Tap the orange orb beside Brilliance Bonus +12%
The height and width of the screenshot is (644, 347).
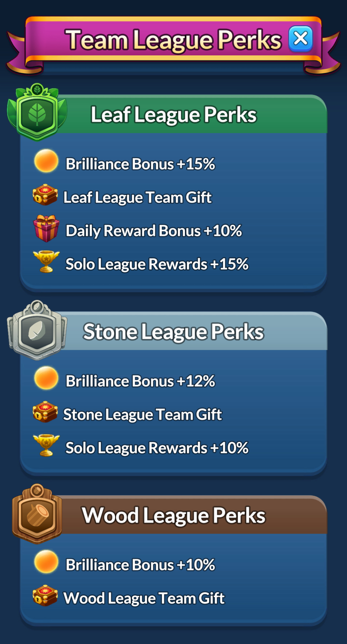46,378
